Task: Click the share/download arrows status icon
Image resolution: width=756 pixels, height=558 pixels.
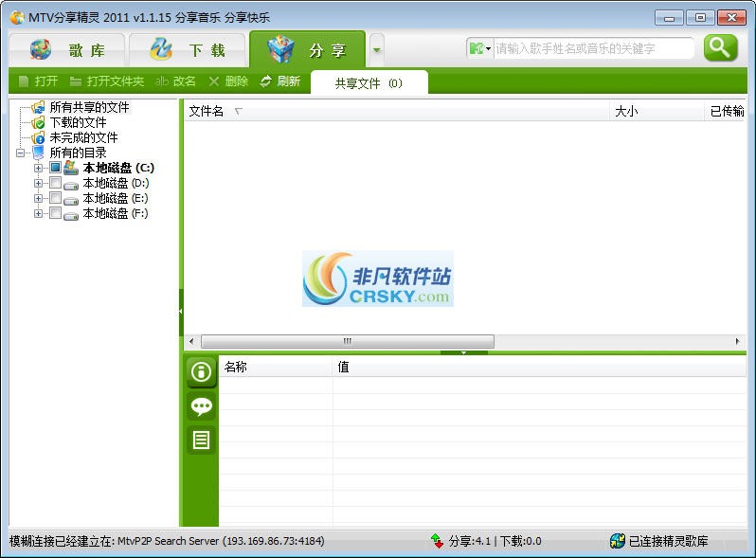Action: click(x=437, y=541)
